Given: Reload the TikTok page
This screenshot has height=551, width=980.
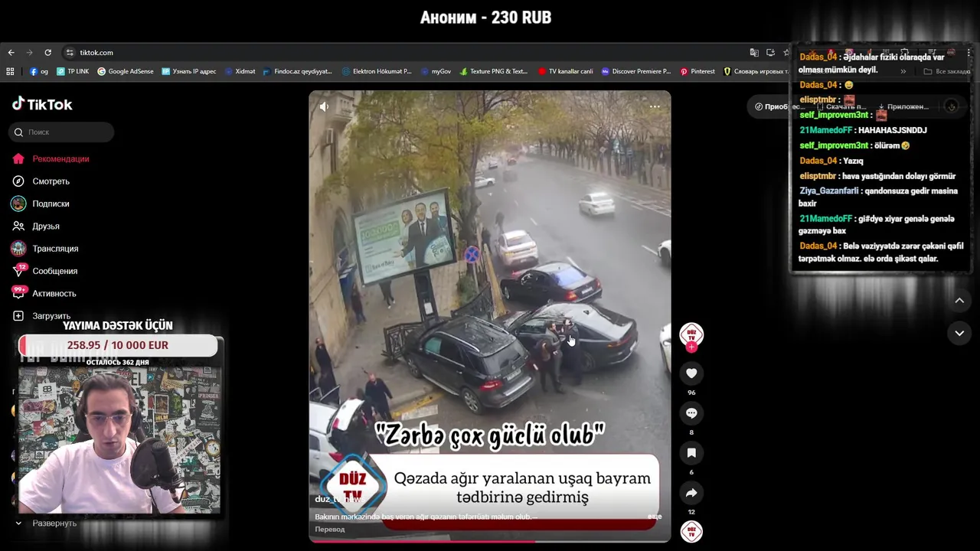Looking at the screenshot, I should coord(47,52).
